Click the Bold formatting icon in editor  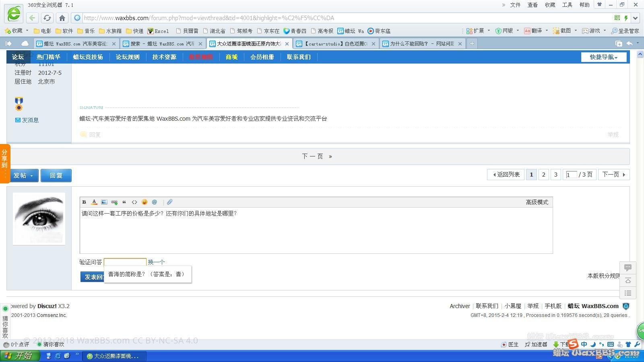point(84,202)
